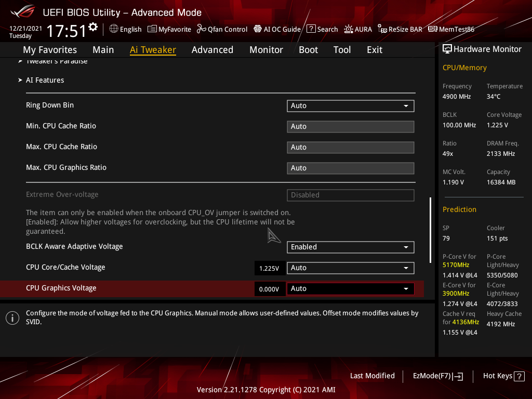Screen dimensions: 532x399
Task: Click the 0.000V value beside Graphics Voltage
Action: click(x=269, y=289)
